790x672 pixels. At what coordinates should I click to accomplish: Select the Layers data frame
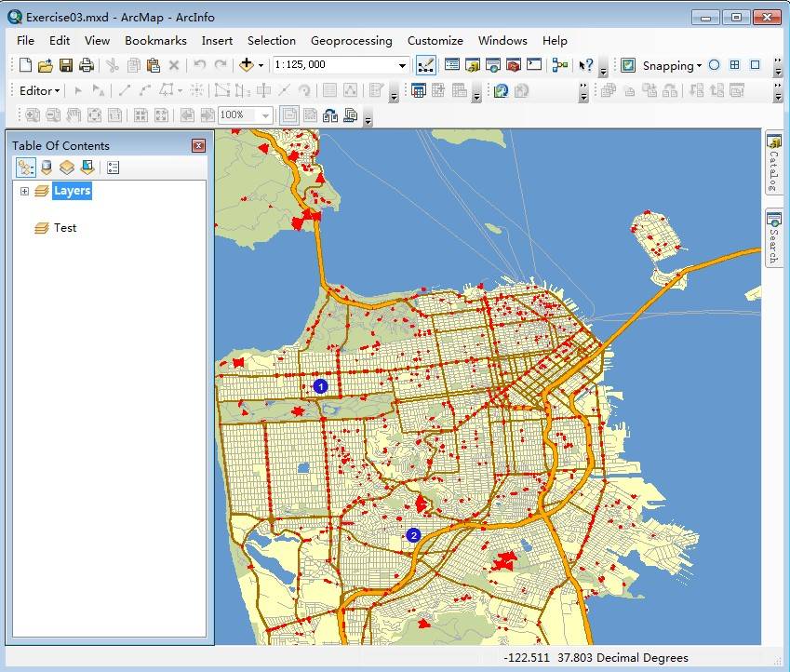(x=72, y=191)
